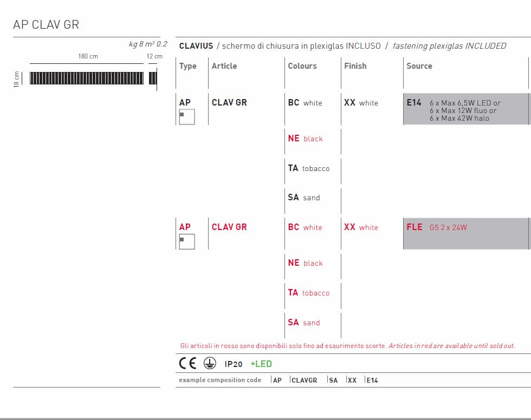The width and height of the screenshot is (531, 420).
Task: Choose the red TA tobacco colour option
Action: pyautogui.click(x=308, y=293)
